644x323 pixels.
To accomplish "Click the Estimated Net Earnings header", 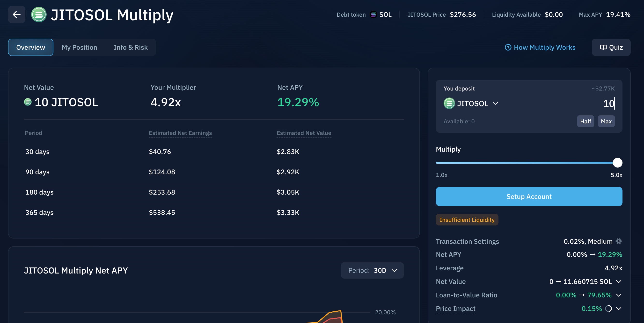I will [180, 133].
